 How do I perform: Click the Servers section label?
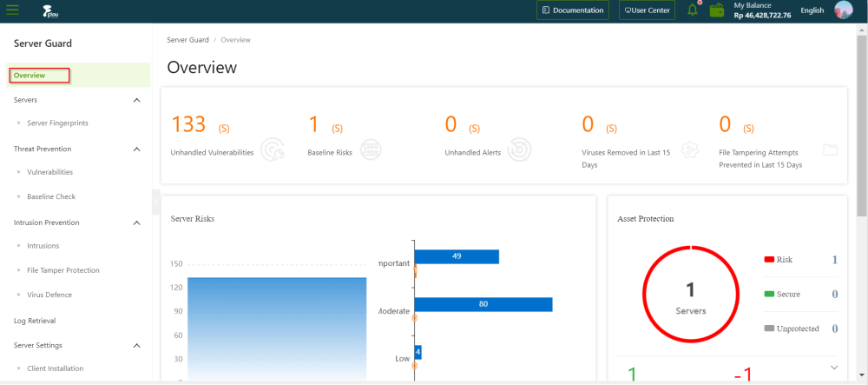pos(25,100)
